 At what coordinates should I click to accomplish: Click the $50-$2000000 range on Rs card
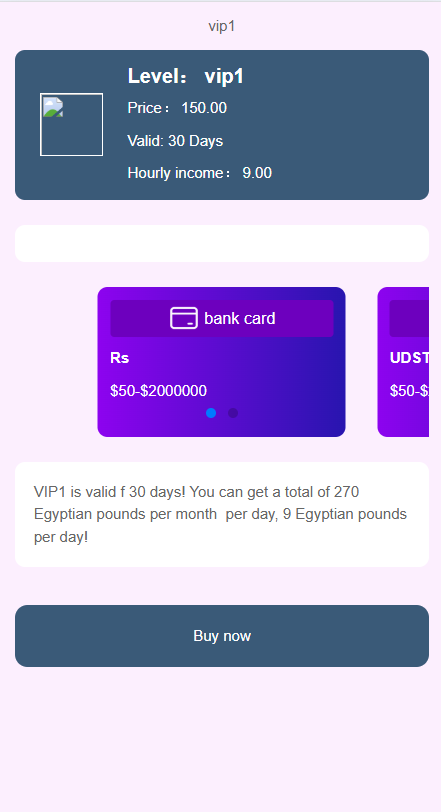[x=158, y=390]
